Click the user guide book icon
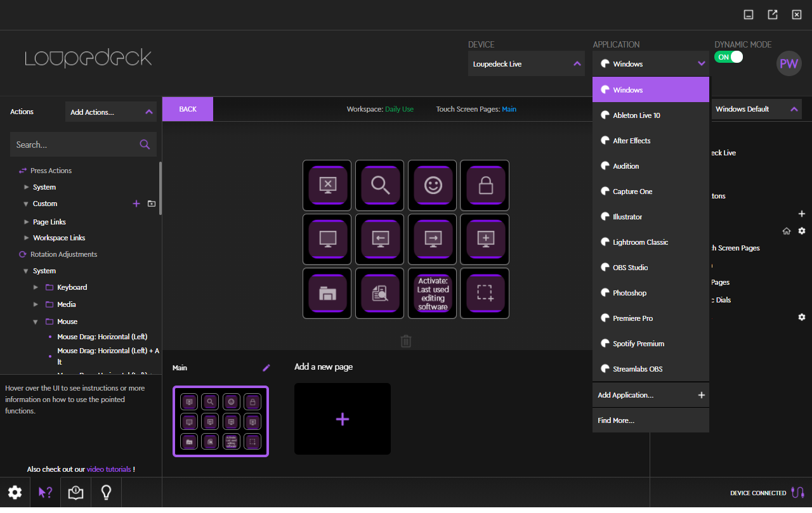 [75, 493]
